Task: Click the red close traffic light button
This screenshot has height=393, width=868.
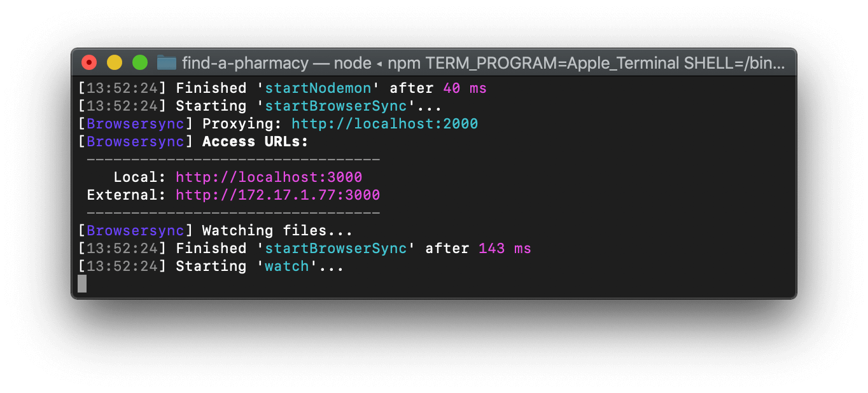Action: (90, 62)
